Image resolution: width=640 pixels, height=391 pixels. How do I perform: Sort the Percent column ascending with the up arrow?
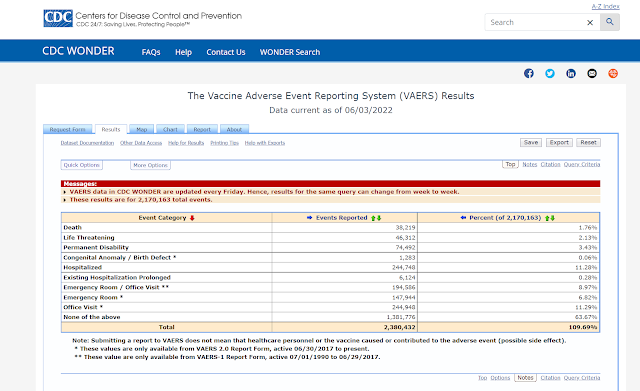pyautogui.click(x=547, y=218)
